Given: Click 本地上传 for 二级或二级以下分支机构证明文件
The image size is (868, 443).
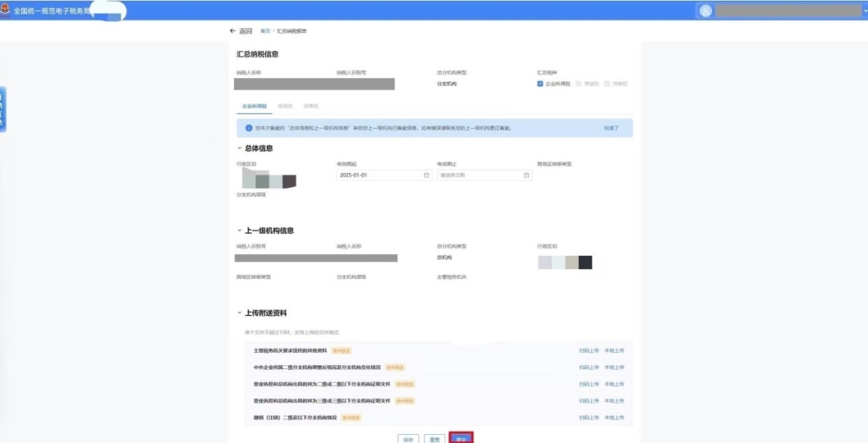Looking at the screenshot, I should (614, 384).
